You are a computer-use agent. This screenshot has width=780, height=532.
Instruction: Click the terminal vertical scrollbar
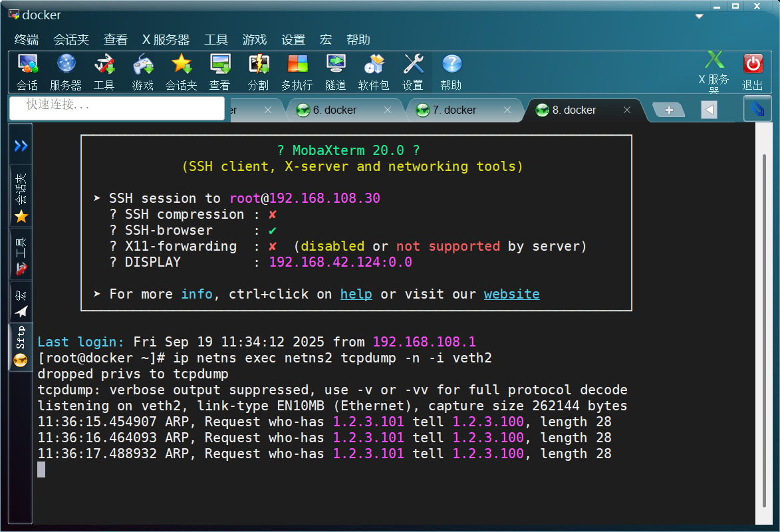[x=764, y=331]
